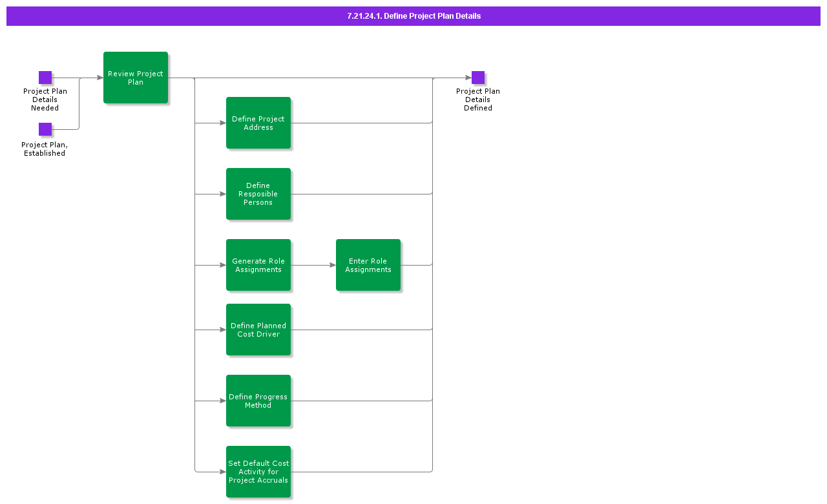827x504 pixels.
Task: Select the Define Project Address step
Action: [x=258, y=123]
